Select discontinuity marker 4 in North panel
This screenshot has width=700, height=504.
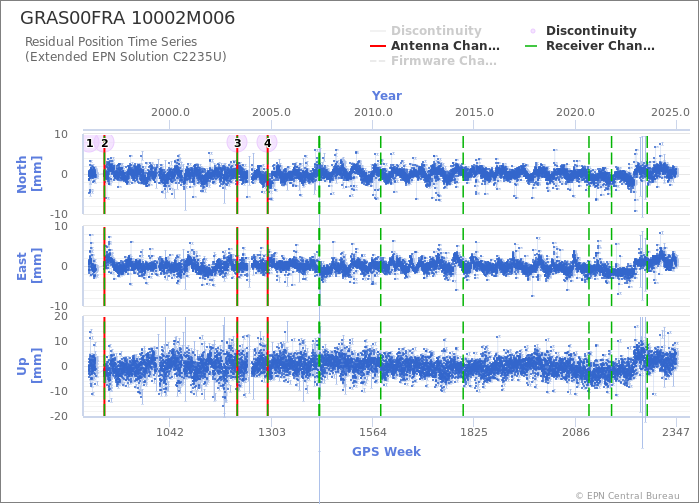point(267,143)
